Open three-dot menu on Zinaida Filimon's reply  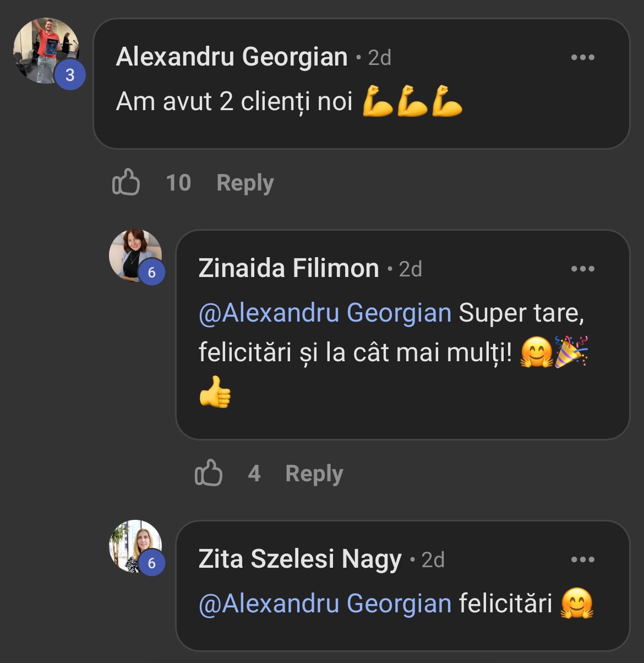click(x=582, y=269)
